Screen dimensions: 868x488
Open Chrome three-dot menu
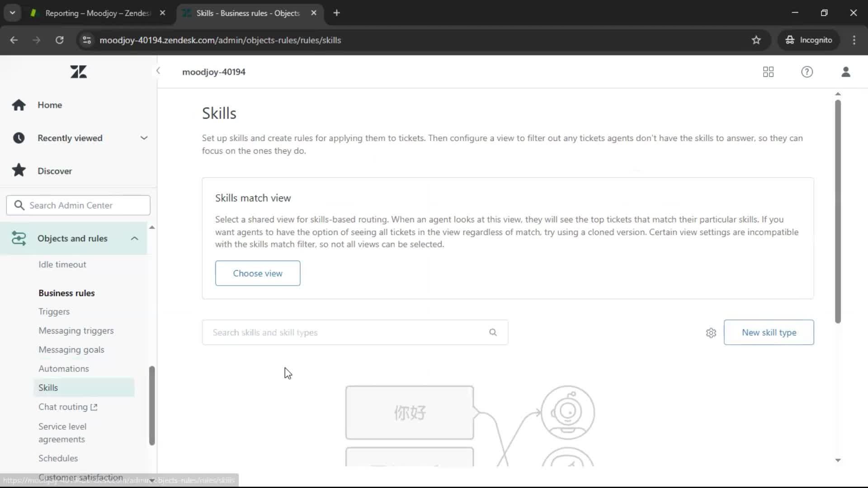click(854, 40)
